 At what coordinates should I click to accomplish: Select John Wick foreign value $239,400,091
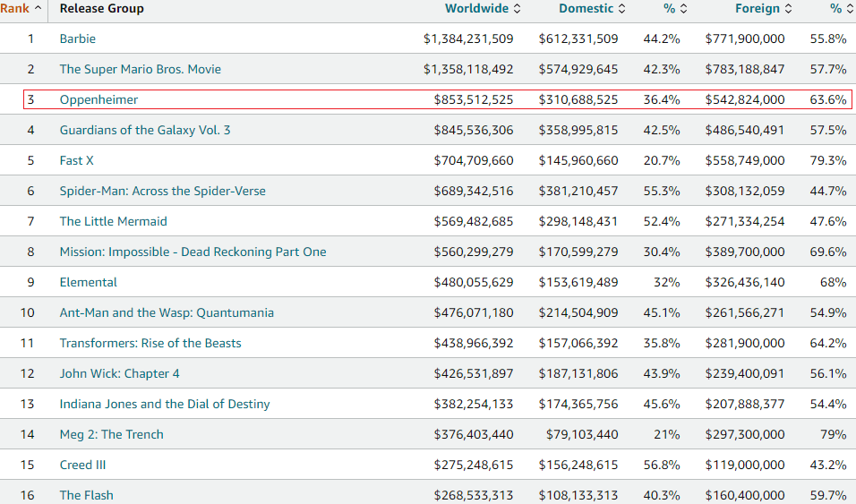click(745, 373)
